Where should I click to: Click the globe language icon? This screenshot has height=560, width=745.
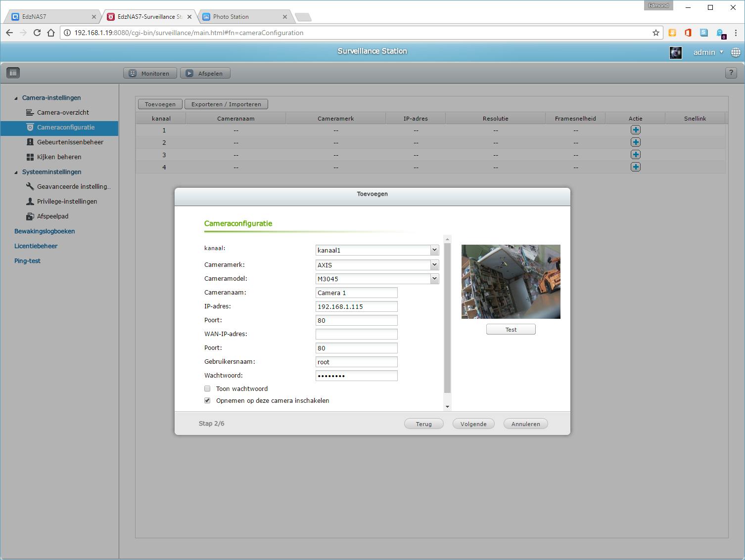click(736, 52)
